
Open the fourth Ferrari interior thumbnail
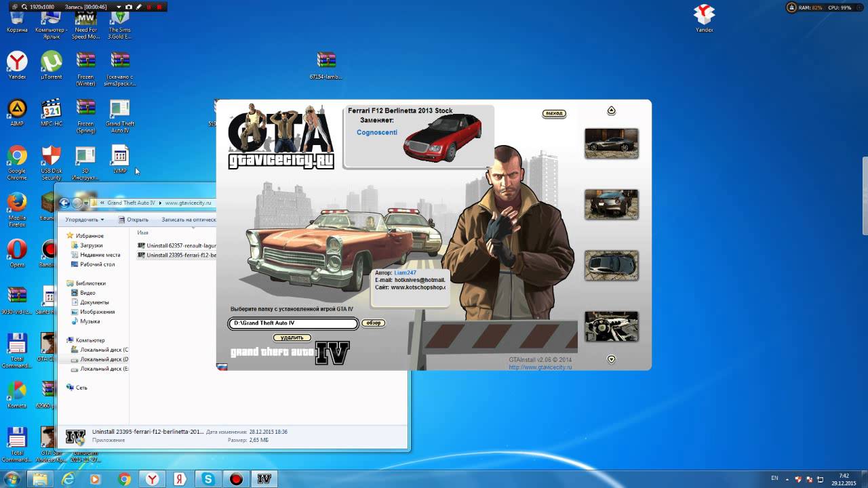pyautogui.click(x=611, y=326)
